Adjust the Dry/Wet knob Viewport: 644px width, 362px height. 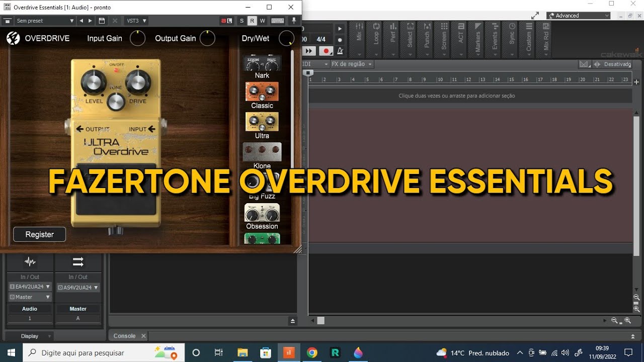(286, 38)
